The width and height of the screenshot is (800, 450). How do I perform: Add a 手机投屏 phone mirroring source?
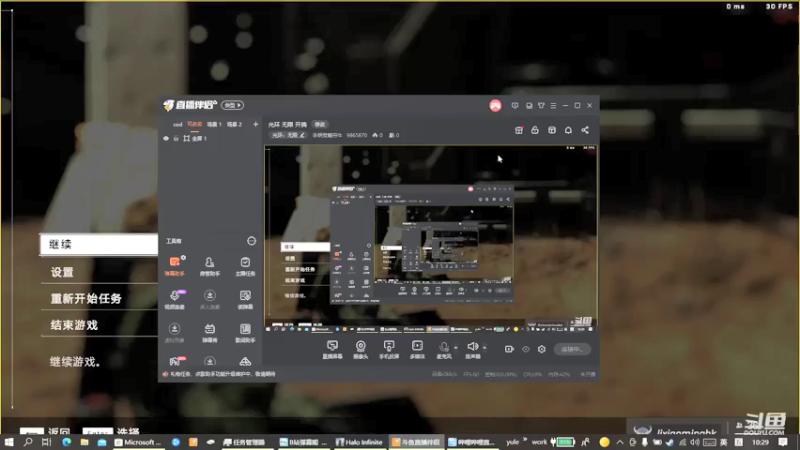[389, 349]
